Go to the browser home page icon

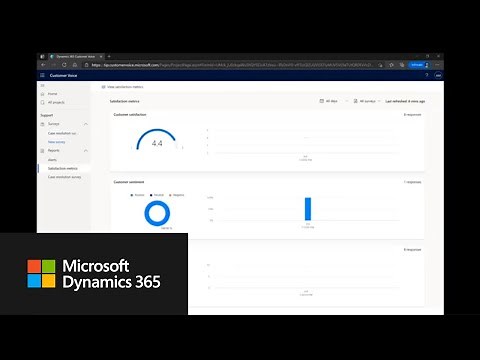(x=75, y=65)
